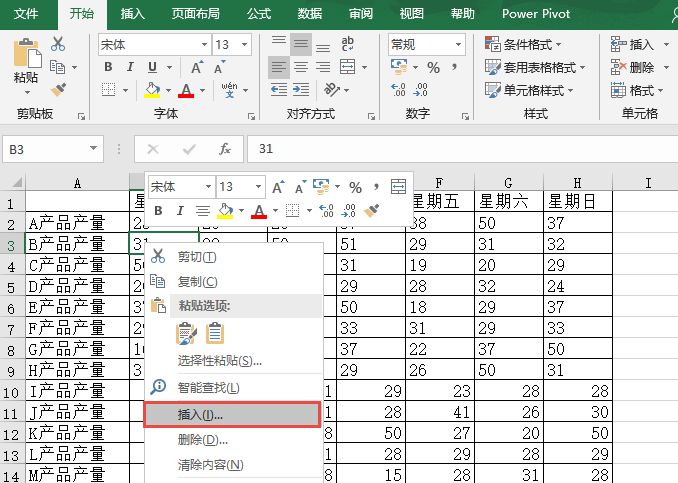Click the Format Painter brush in the ribbon clipboard group
The height and width of the screenshot is (483, 678).
tap(58, 89)
